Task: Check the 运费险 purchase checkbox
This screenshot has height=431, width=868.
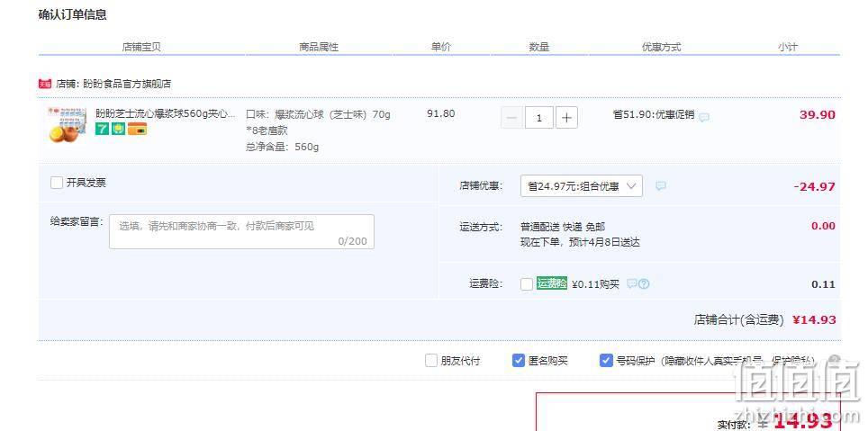Action: click(x=527, y=284)
